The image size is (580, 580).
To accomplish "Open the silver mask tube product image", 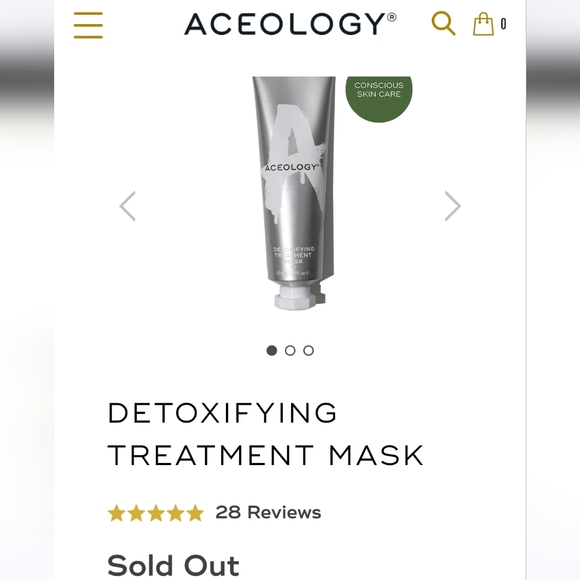I will 294,193.
